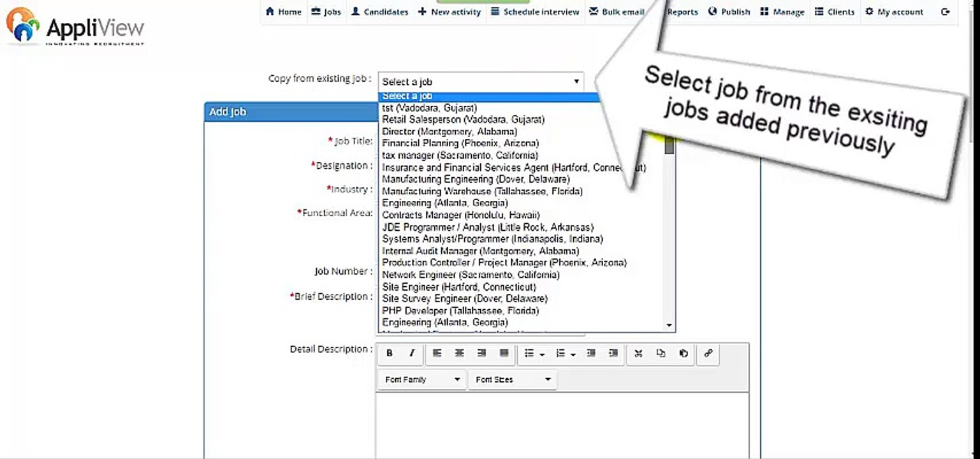The image size is (980, 459).
Task: Open the Copy from existing job dropdown
Action: [x=481, y=82]
